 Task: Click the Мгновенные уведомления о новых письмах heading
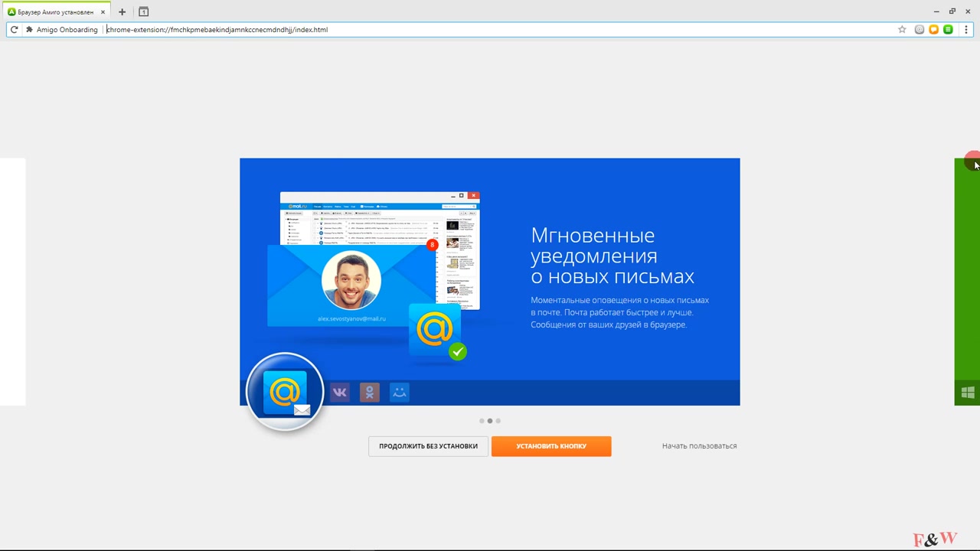click(x=612, y=256)
